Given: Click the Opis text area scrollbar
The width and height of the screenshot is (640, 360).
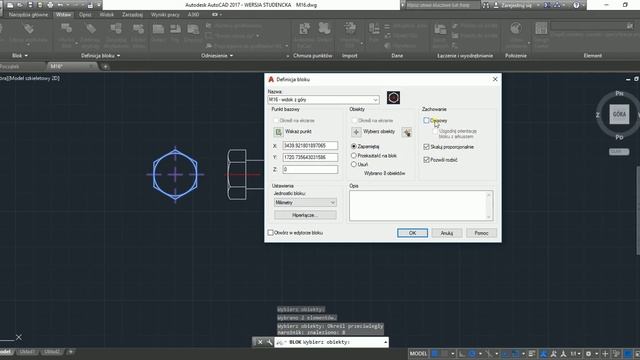Looking at the screenshot, I should 489,205.
